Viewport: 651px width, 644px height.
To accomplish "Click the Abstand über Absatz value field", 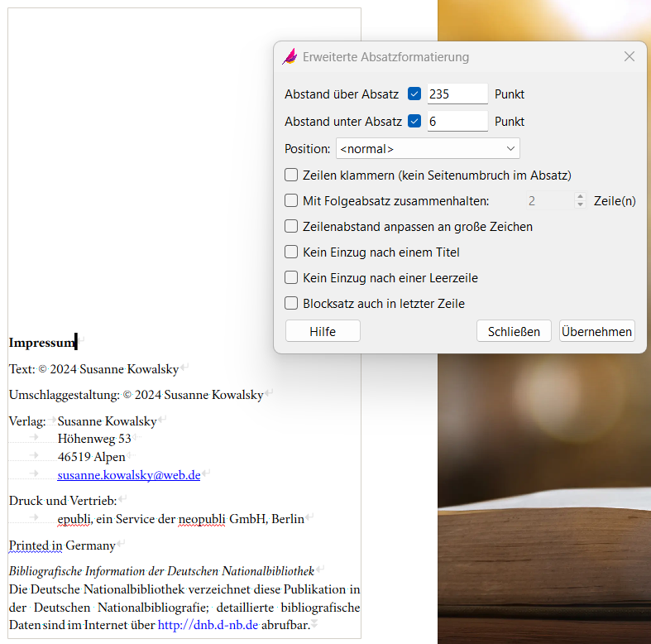I will (457, 94).
